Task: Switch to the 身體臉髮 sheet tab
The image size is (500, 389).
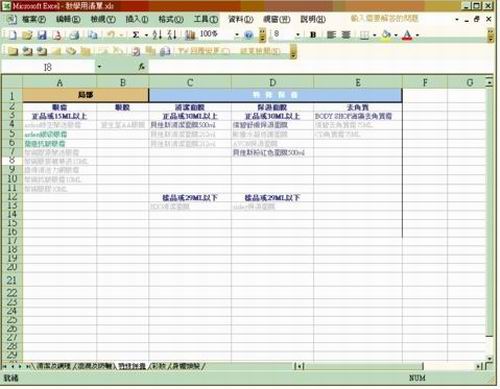Action: [185, 366]
